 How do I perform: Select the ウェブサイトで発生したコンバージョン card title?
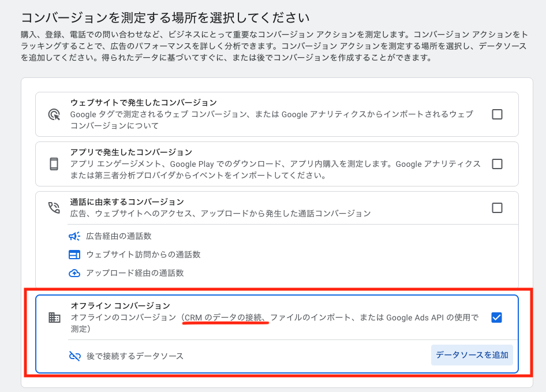point(143,103)
